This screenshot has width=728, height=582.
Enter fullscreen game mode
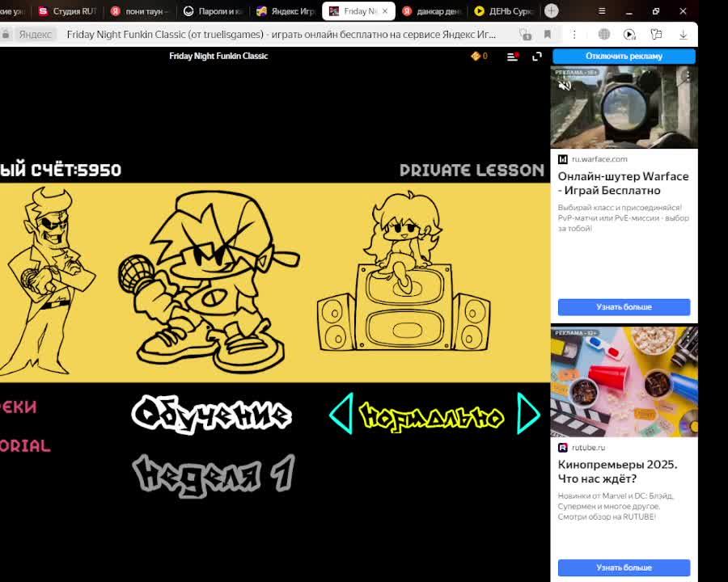537,57
